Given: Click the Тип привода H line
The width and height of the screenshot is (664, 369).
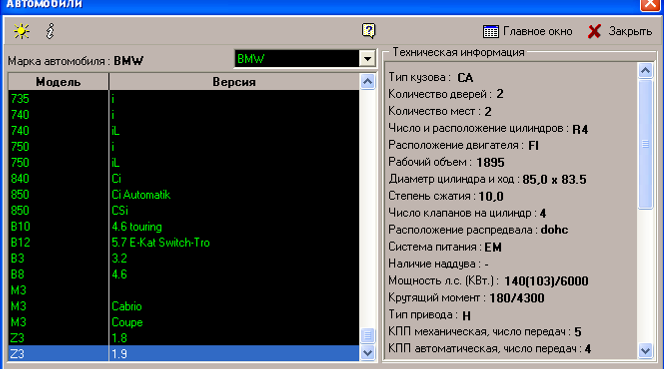Looking at the screenshot, I should coord(430,315).
